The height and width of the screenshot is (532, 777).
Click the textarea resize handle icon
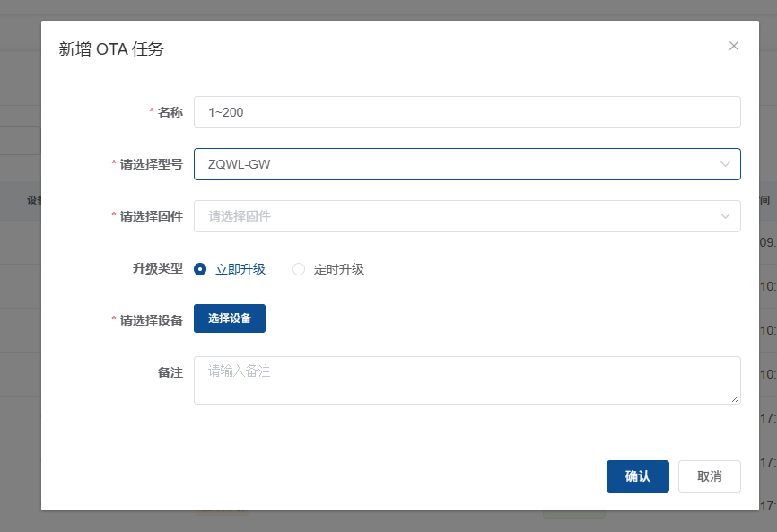[x=735, y=398]
